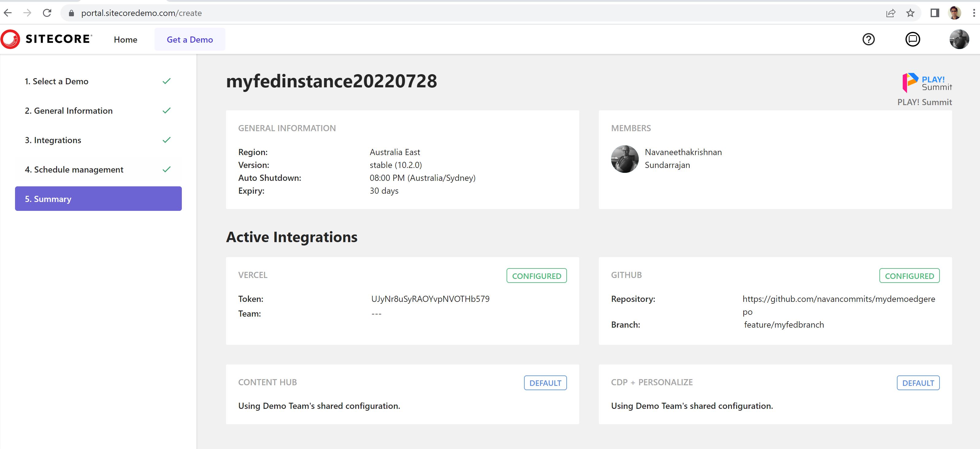Click Content Hub DEFAULT badge
The width and height of the screenshot is (980, 449).
(x=545, y=383)
